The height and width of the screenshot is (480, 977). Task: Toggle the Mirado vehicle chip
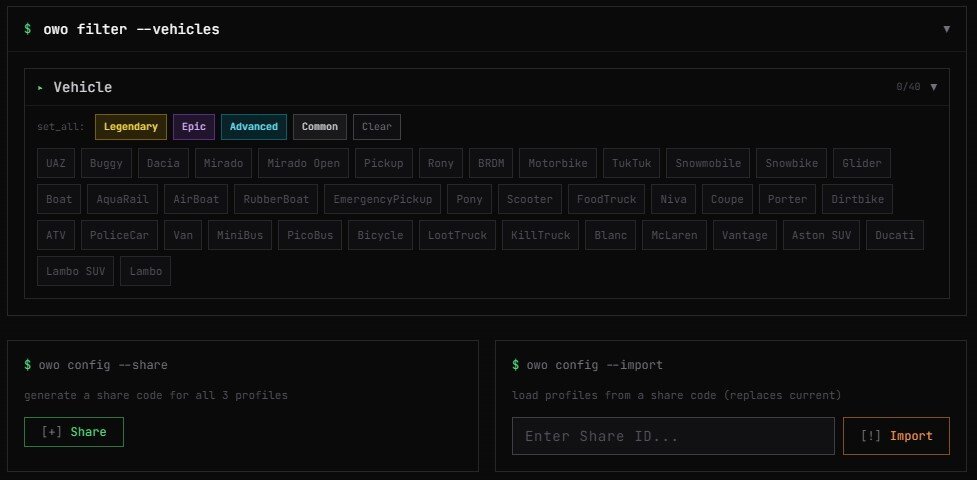click(223, 163)
